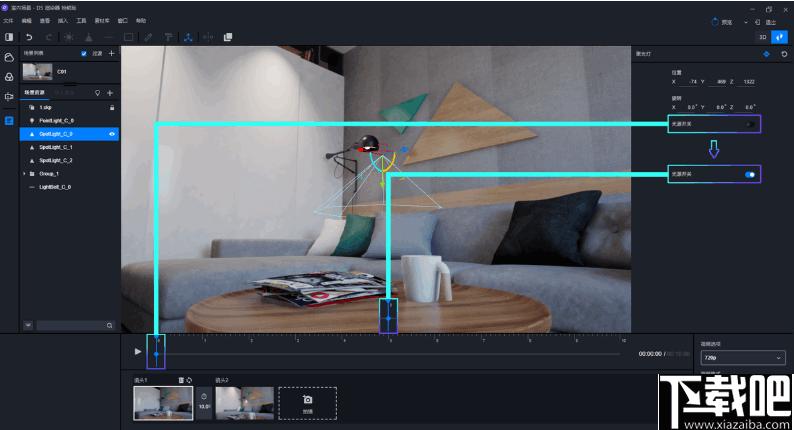Click the search magnifier icon below resource list
Image resolution: width=794 pixels, height=430 pixels.
[x=109, y=326]
